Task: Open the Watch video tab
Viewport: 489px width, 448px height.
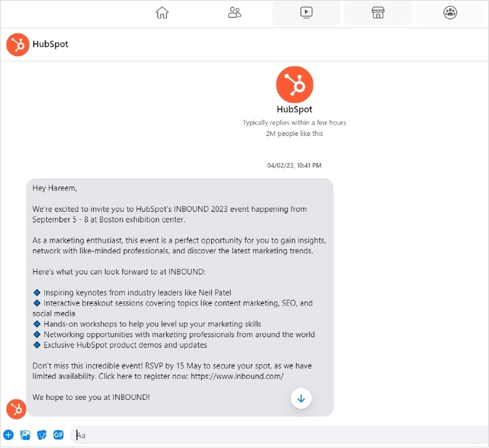Action: pyautogui.click(x=306, y=12)
